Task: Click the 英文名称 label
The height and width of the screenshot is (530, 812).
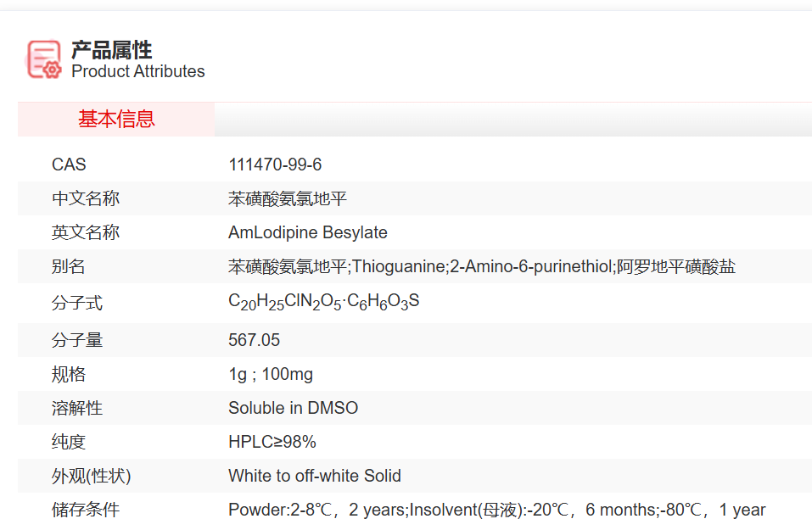Action: (x=86, y=232)
